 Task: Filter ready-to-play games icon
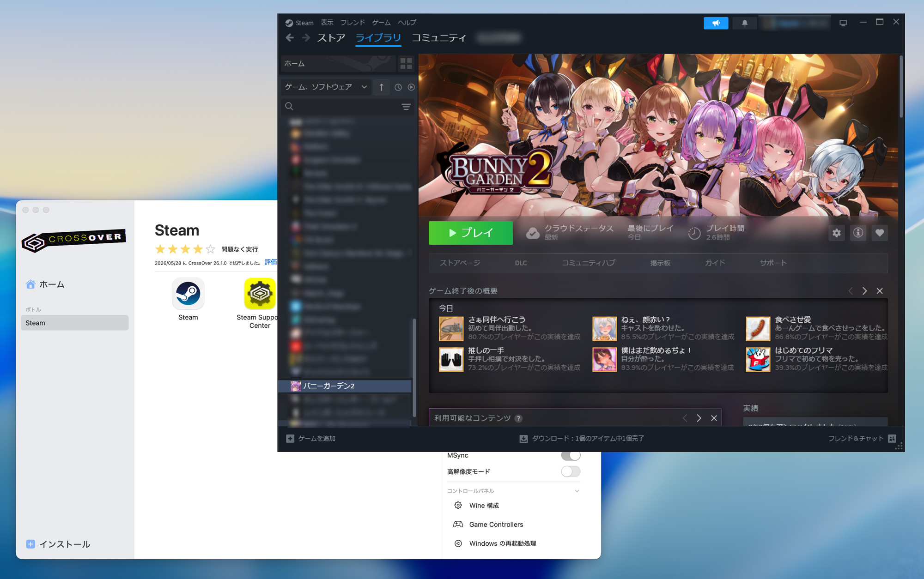pos(411,87)
